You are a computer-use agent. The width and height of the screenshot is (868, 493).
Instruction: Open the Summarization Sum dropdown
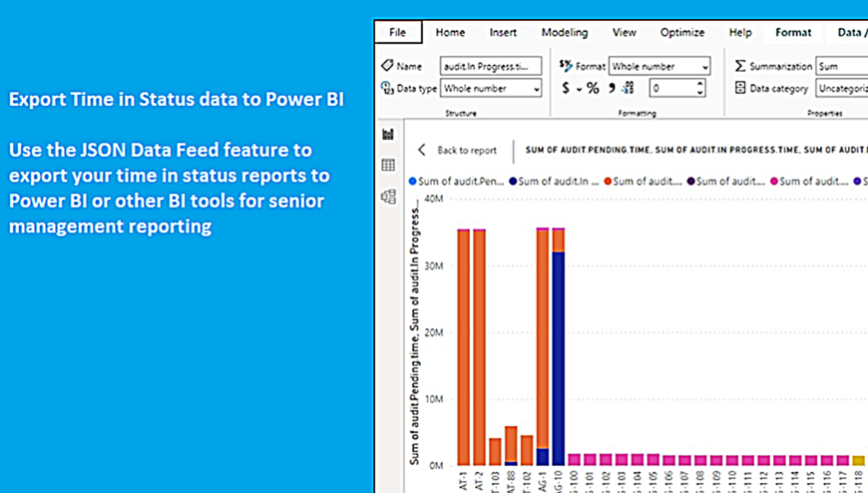click(841, 66)
